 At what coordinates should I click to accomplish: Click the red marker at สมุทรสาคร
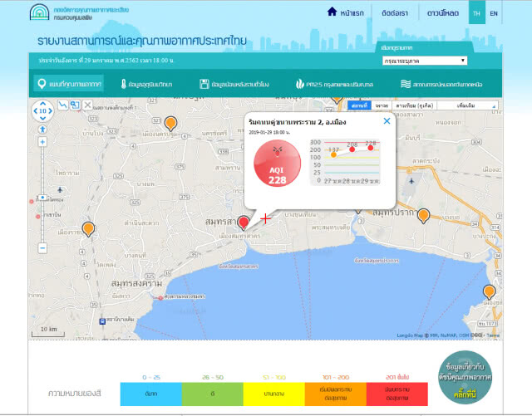244,223
